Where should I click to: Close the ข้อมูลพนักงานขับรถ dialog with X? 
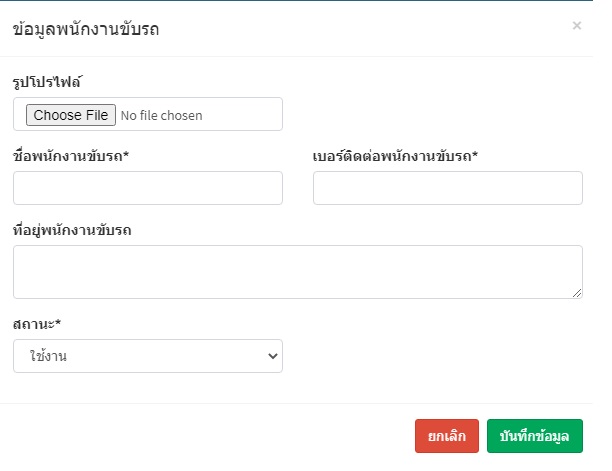[x=576, y=26]
